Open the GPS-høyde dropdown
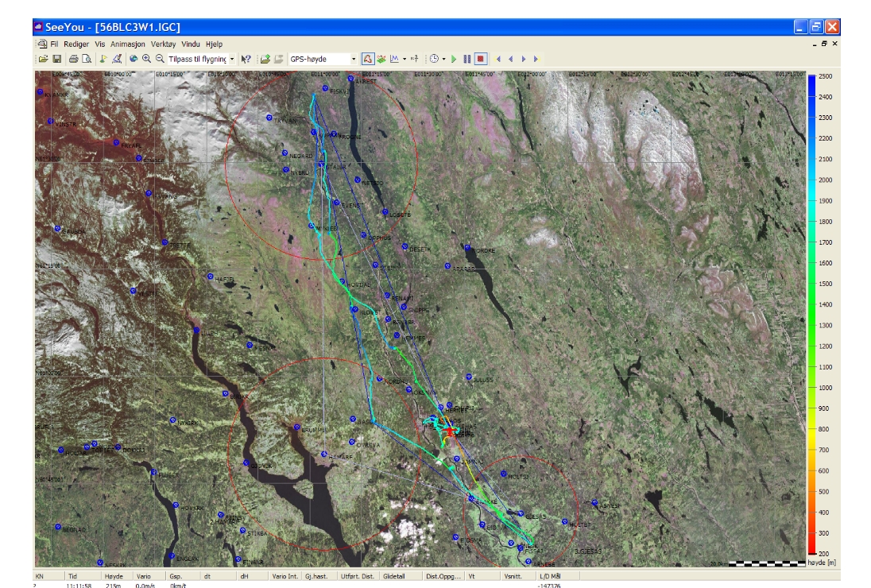This screenshot has width=871, height=588. click(x=354, y=59)
